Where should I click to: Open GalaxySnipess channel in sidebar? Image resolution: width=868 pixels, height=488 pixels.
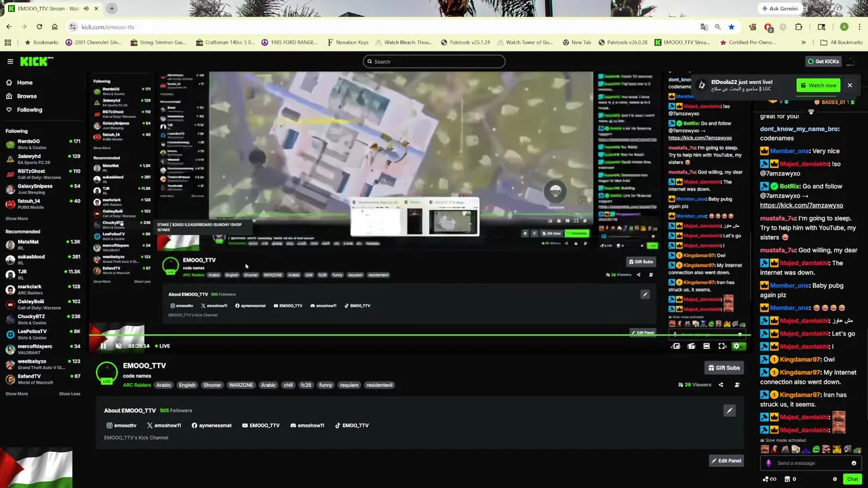click(43, 188)
